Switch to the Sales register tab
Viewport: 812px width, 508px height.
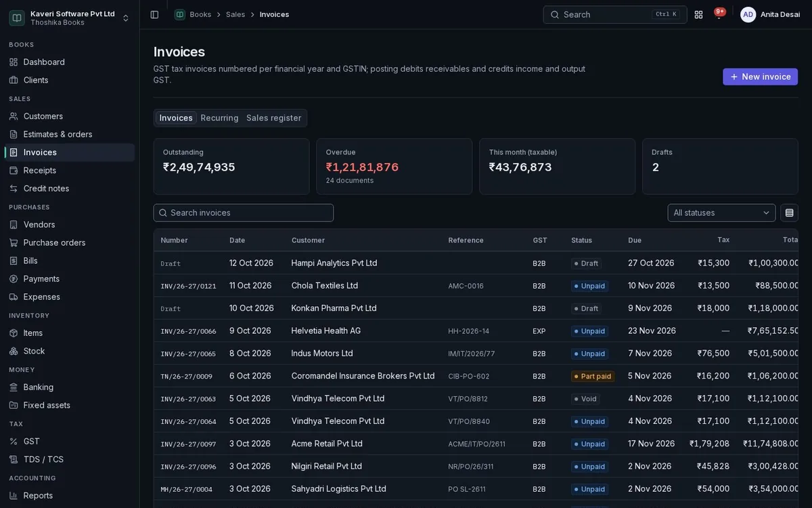pos(273,118)
